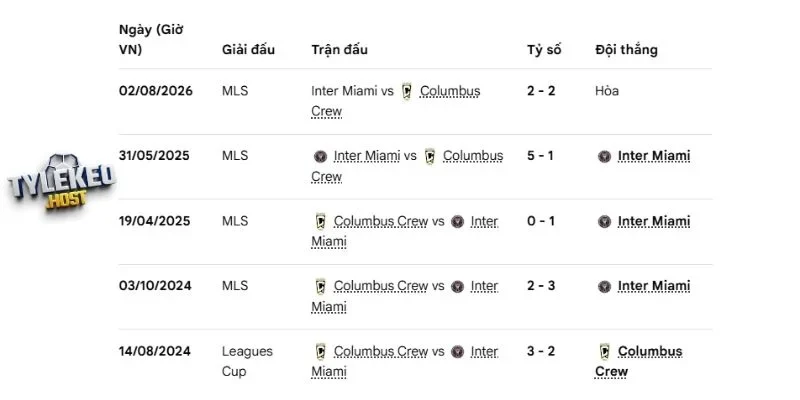Click Inter Miami crest in 31/05/2025 match

320,156
